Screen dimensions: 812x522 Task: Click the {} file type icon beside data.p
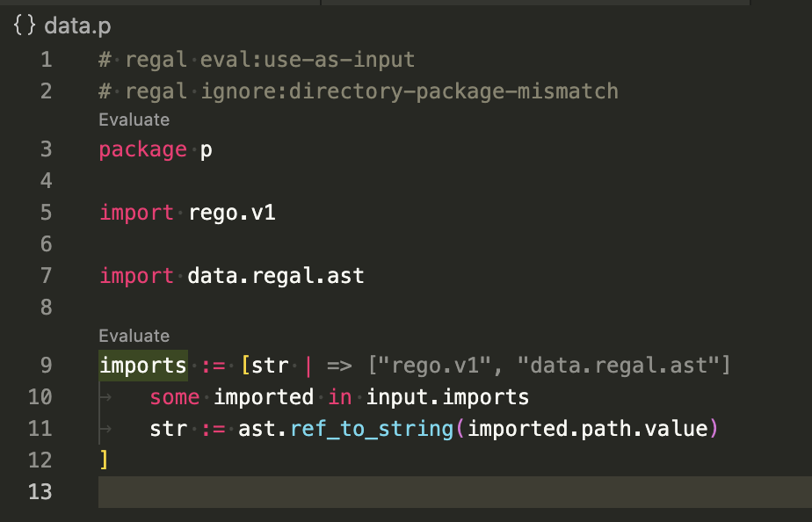[24, 25]
